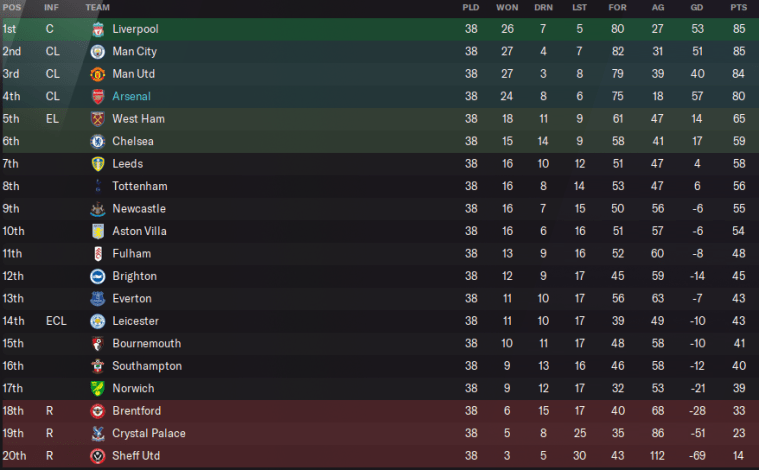Click the Chelsea club badge
Image resolution: width=759 pixels, height=470 pixels.
[97, 141]
